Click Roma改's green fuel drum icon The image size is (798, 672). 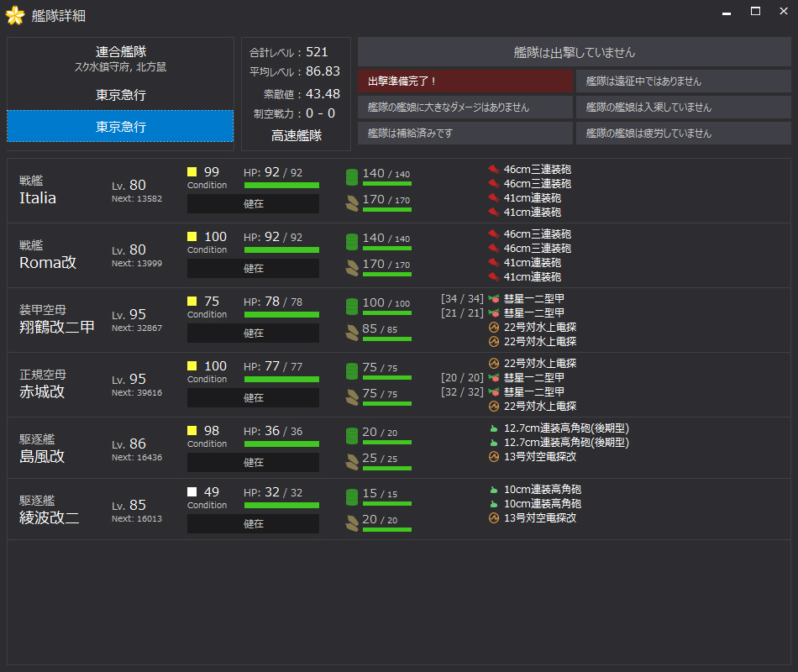(352, 242)
